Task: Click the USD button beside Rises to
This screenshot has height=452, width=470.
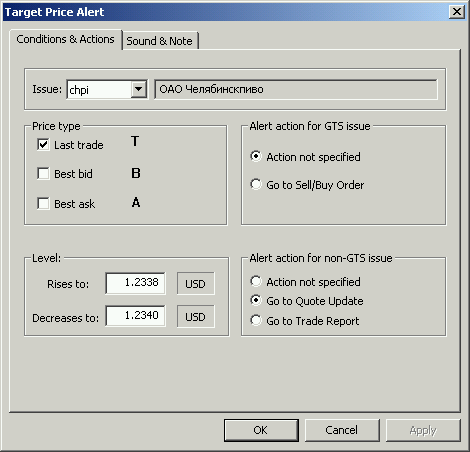Action: pyautogui.click(x=196, y=284)
